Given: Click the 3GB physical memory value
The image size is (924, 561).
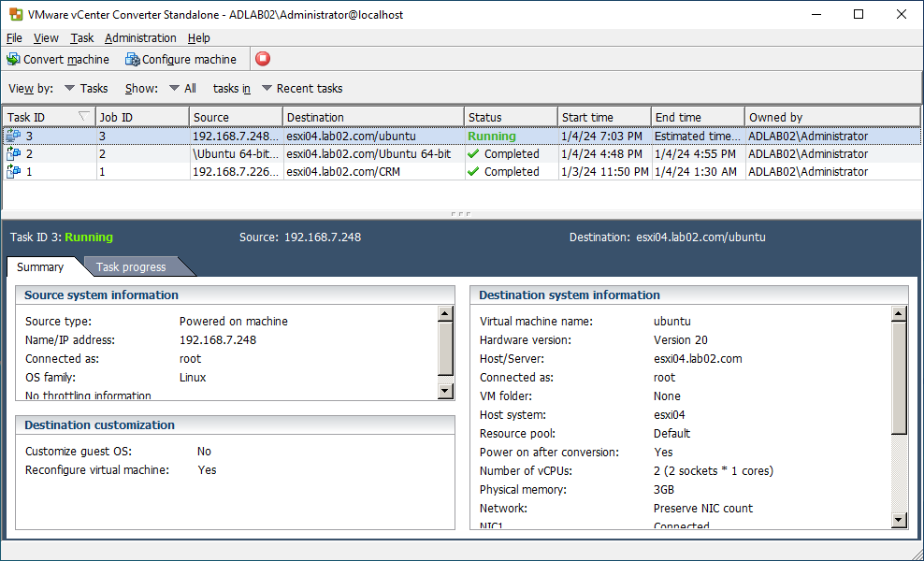Looking at the screenshot, I should (663, 490).
